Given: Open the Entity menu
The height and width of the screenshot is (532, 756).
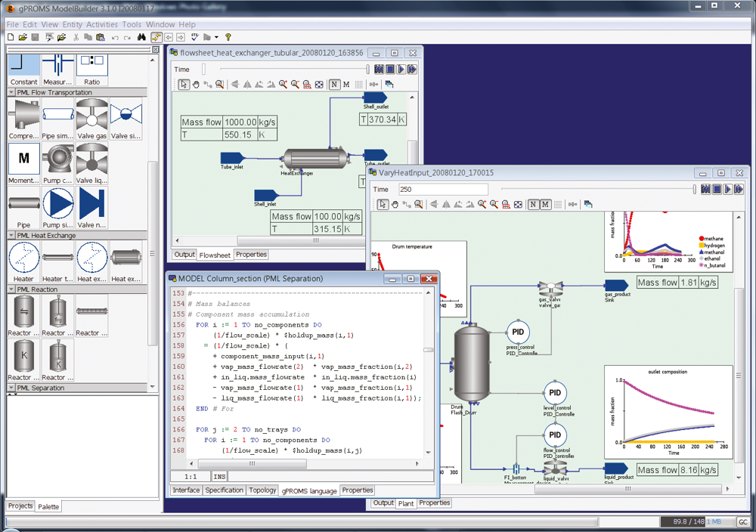Looking at the screenshot, I should click(73, 24).
